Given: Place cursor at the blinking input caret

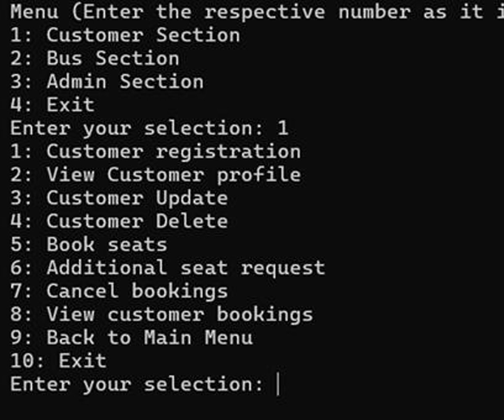Looking at the screenshot, I should pos(278,385).
